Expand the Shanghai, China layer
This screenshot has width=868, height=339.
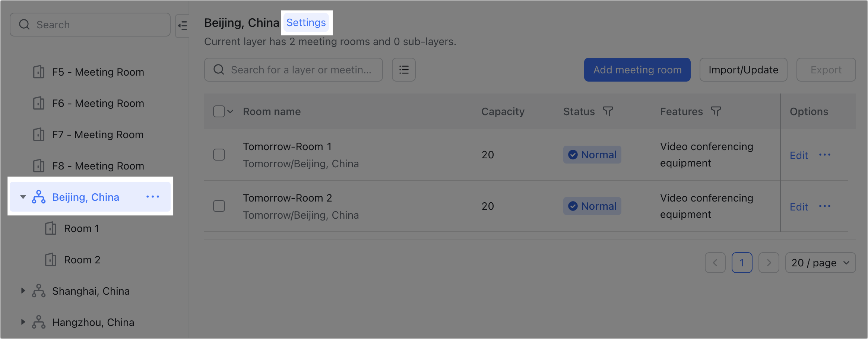click(x=23, y=291)
